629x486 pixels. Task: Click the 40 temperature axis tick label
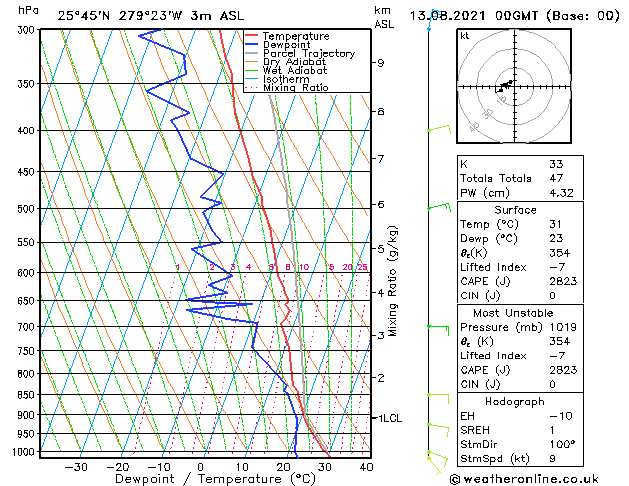(x=367, y=467)
